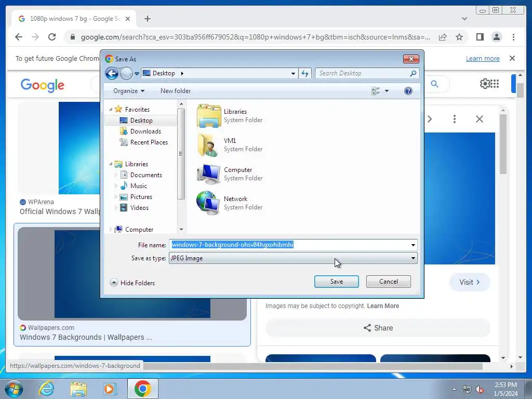532x399 pixels.
Task: Click next image arrow in preview panel
Action: click(430, 119)
